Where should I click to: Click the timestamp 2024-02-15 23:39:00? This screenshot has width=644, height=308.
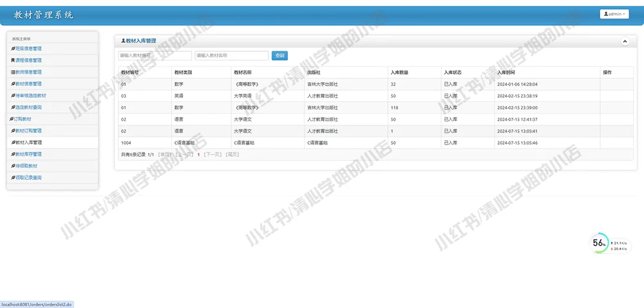[517, 107]
